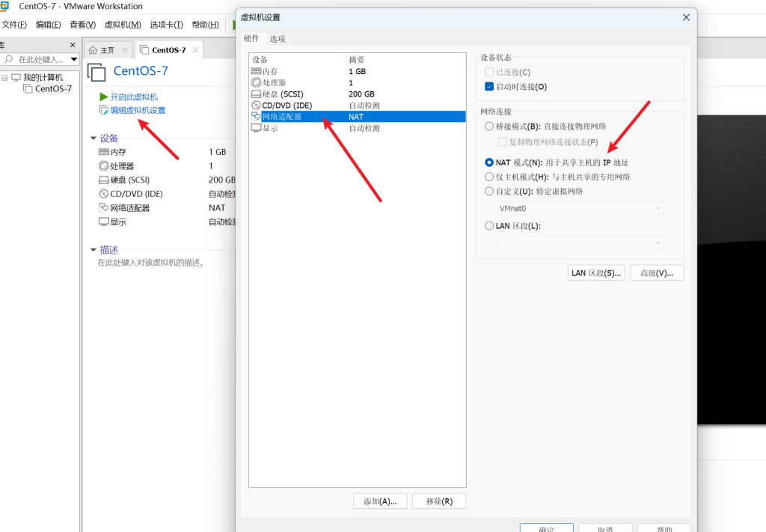
Task: Select the 自定义(U) radio button
Action: pos(489,191)
